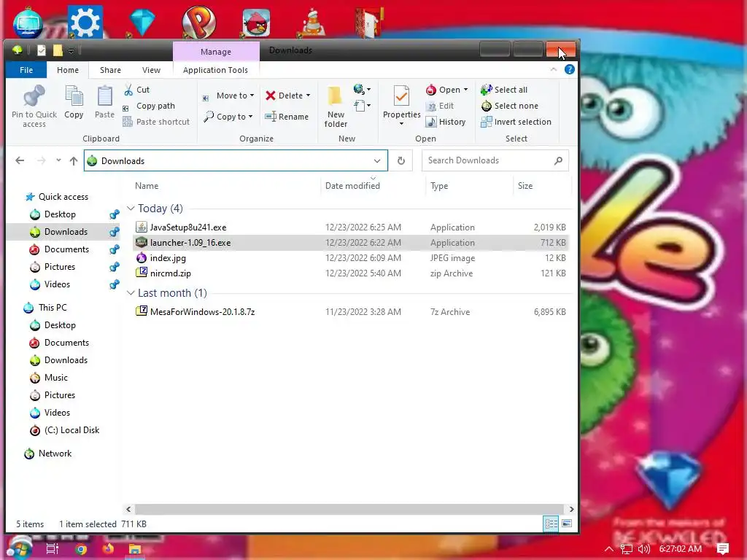Open the Delete dropdown arrow
The height and width of the screenshot is (560, 747).
[309, 96]
